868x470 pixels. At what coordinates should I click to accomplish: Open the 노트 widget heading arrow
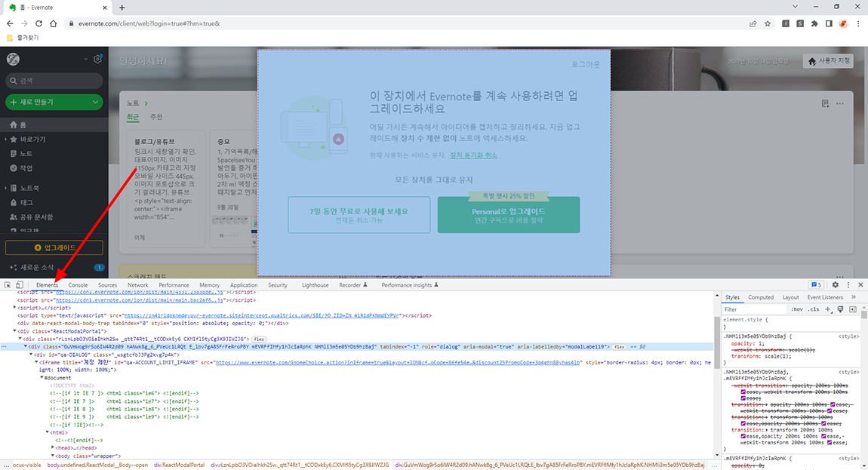pos(146,103)
